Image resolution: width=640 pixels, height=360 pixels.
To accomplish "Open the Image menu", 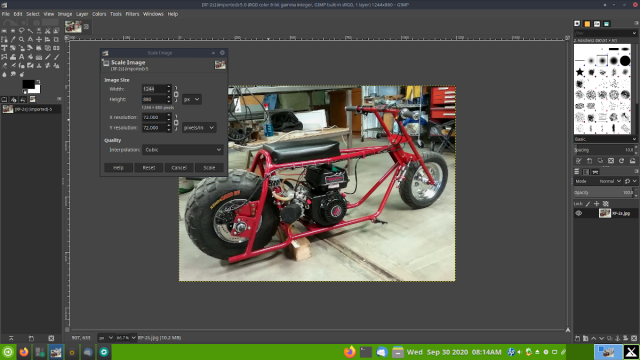I will pyautogui.click(x=64, y=14).
